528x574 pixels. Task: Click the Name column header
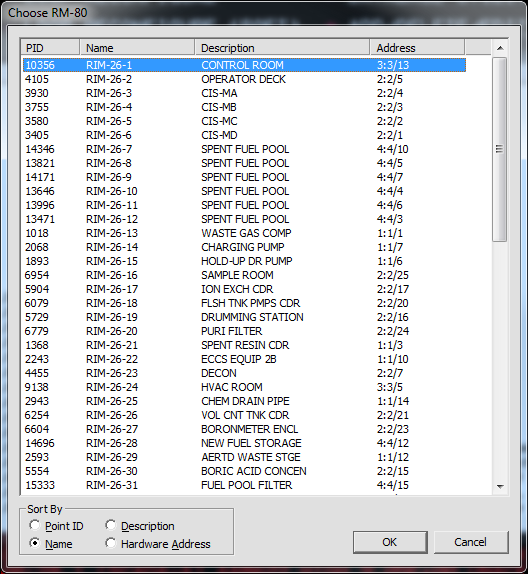click(x=137, y=48)
